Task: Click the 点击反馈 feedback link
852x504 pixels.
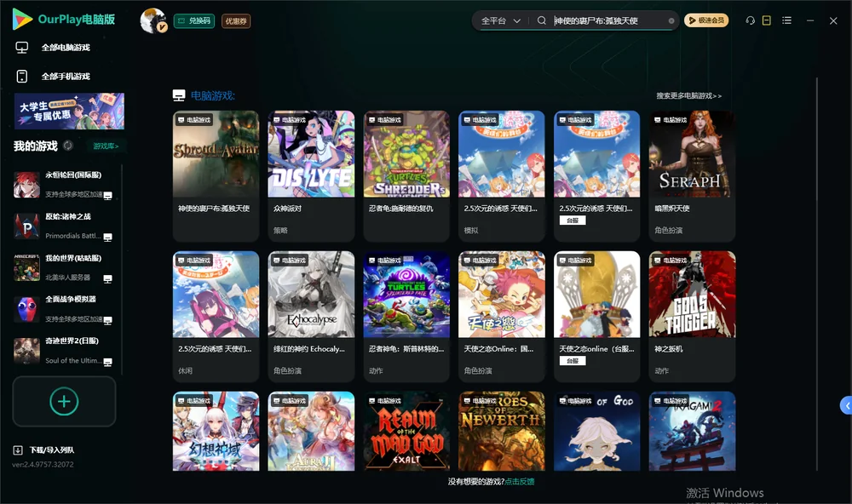Action: [520, 482]
